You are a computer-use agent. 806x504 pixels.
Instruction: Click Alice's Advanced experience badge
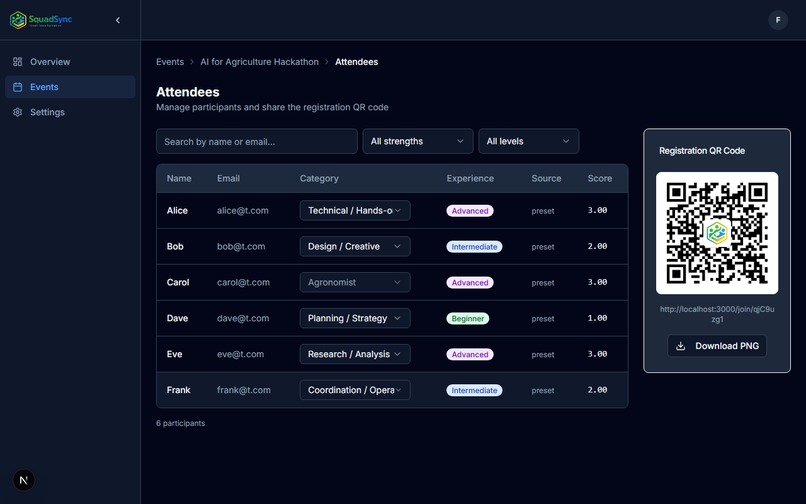point(470,211)
